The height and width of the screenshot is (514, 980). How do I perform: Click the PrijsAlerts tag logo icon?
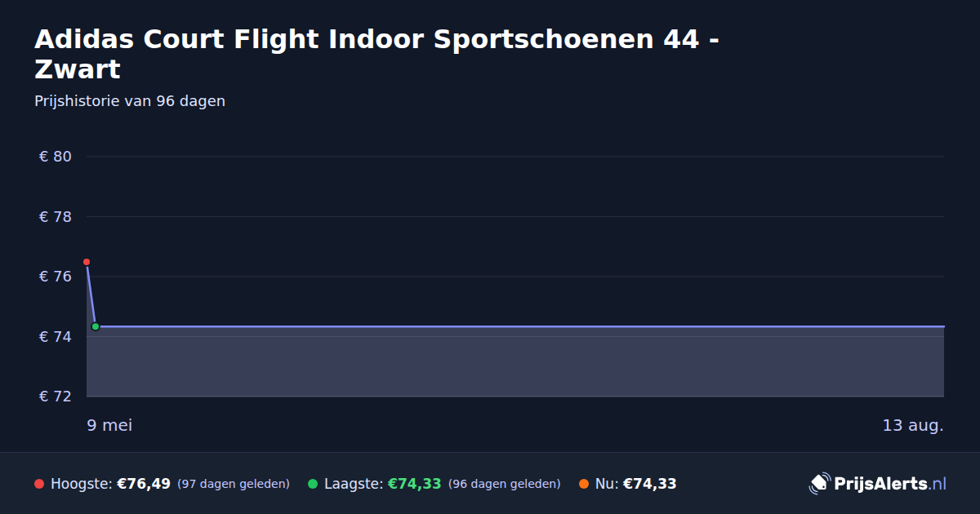[819, 484]
